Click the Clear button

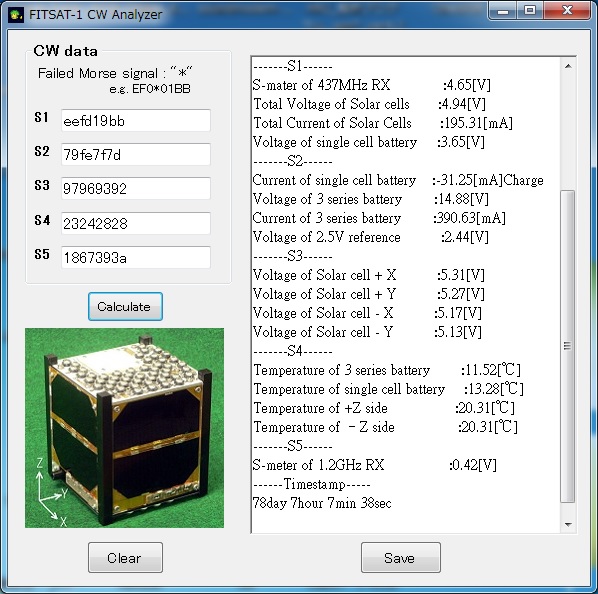[x=125, y=558]
